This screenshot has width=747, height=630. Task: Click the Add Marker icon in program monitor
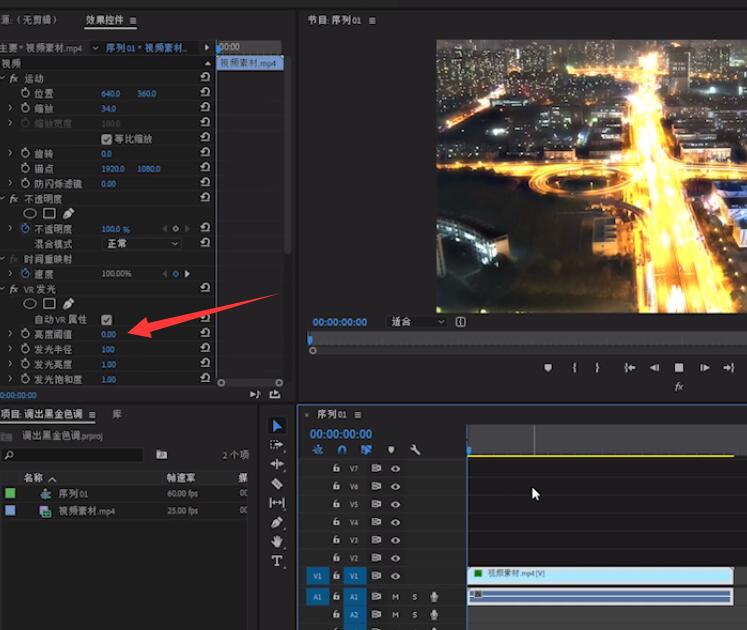click(x=547, y=368)
